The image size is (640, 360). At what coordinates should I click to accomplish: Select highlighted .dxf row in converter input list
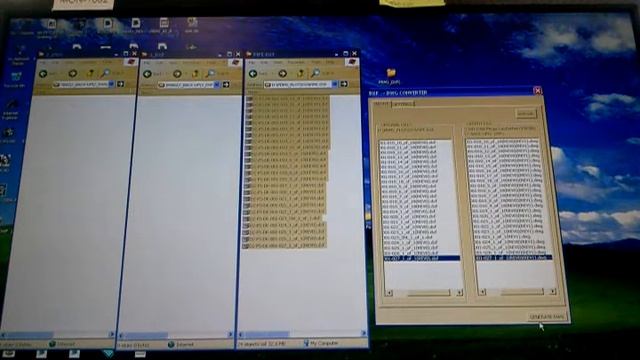tap(422, 258)
